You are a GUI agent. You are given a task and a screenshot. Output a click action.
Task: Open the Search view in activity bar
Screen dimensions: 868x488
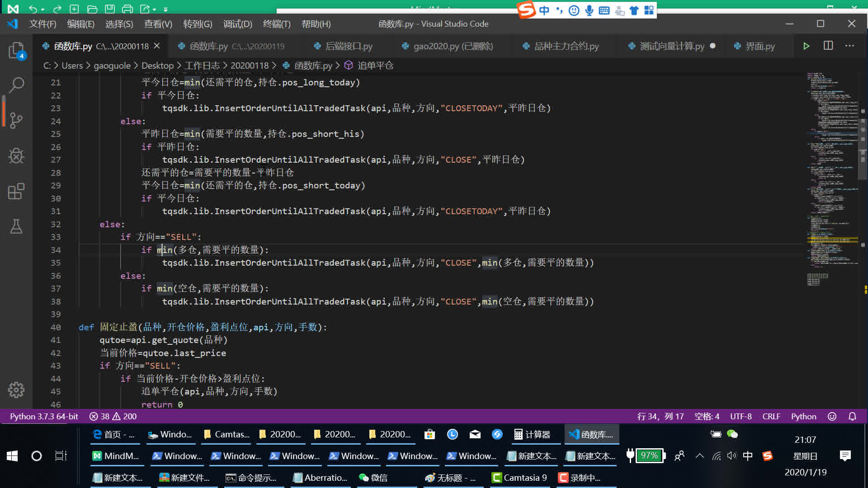click(x=16, y=85)
